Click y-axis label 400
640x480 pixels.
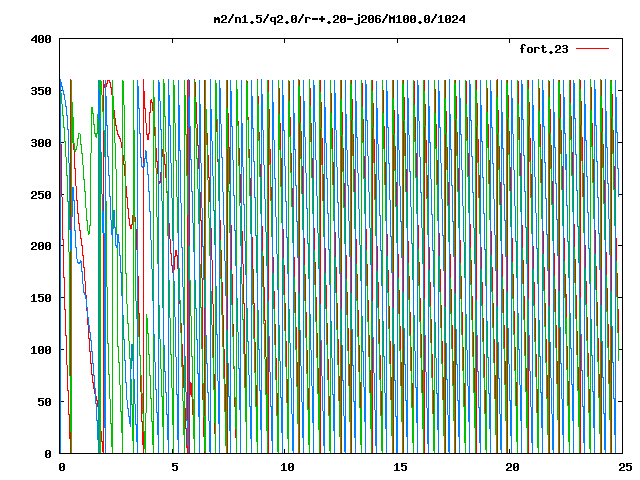(x=41, y=39)
